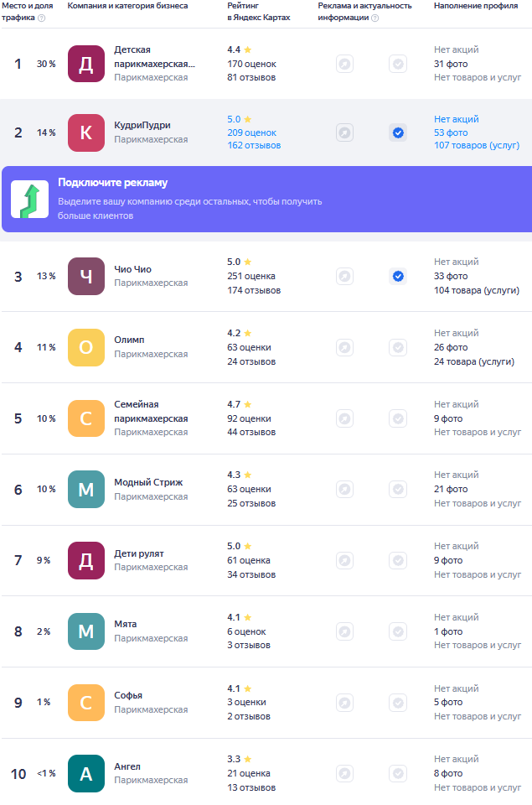Click the 'М' avatar of Модный Стриж
Viewport: 532px width, 805px height.
coord(86,489)
